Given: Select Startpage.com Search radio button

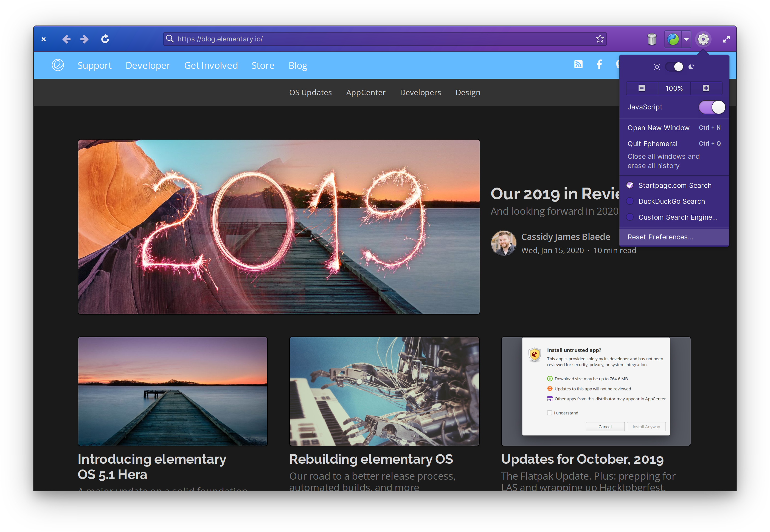Looking at the screenshot, I should (x=631, y=185).
